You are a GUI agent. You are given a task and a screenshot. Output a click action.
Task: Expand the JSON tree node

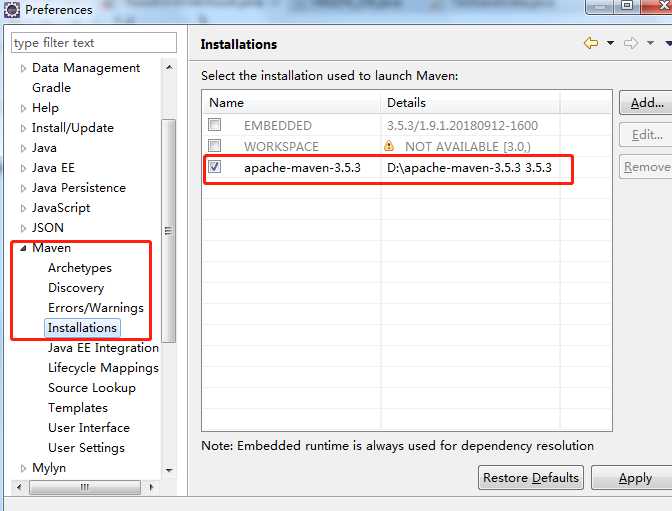23,228
